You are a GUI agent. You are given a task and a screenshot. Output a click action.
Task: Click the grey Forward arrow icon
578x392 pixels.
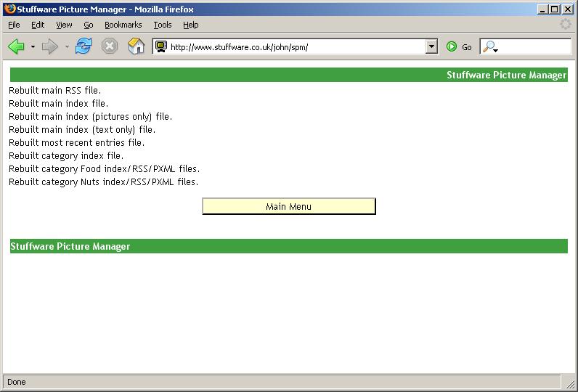pos(50,46)
